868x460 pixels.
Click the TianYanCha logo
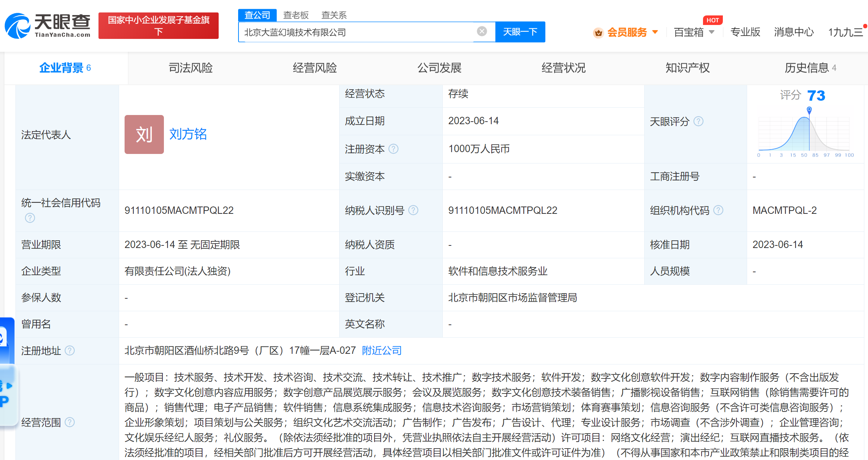(x=47, y=26)
